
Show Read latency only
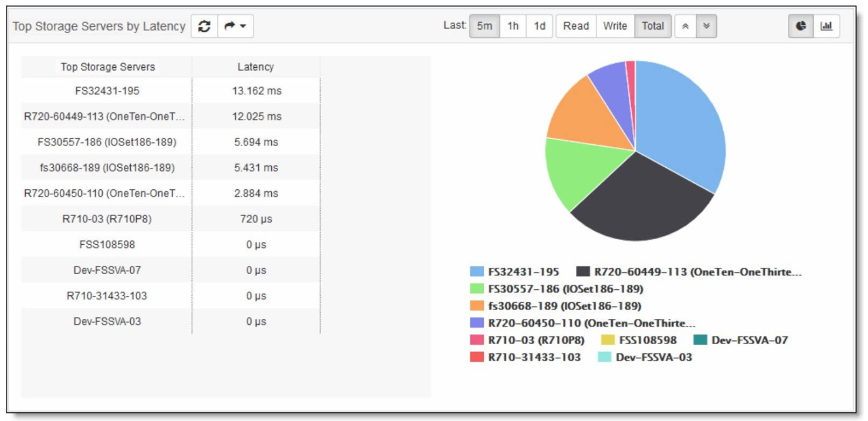[x=576, y=26]
